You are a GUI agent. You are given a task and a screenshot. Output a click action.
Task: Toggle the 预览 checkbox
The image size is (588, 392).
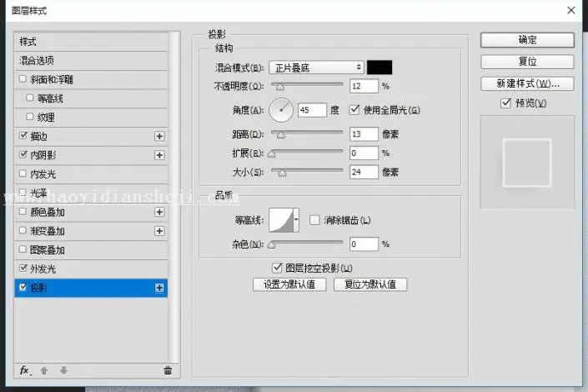tap(505, 103)
